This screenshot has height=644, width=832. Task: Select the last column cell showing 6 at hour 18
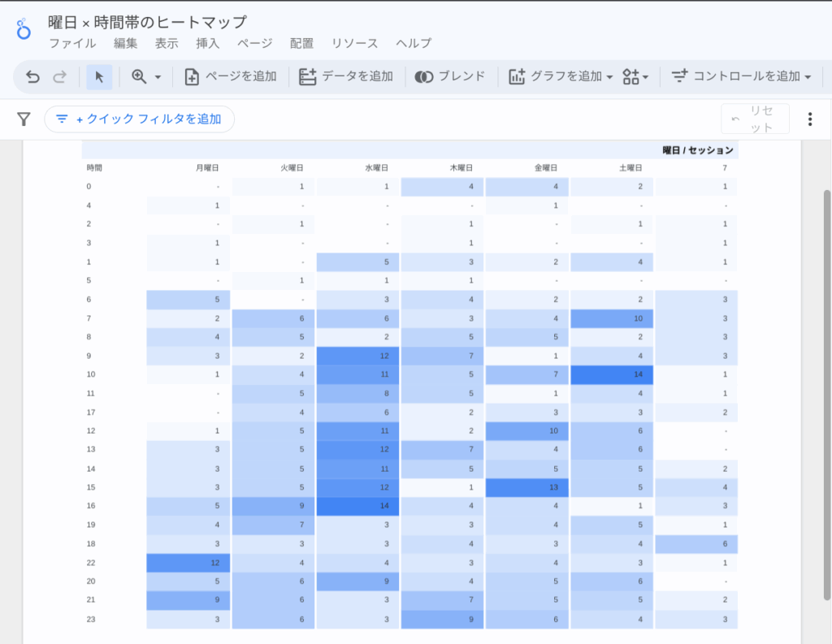tap(696, 544)
